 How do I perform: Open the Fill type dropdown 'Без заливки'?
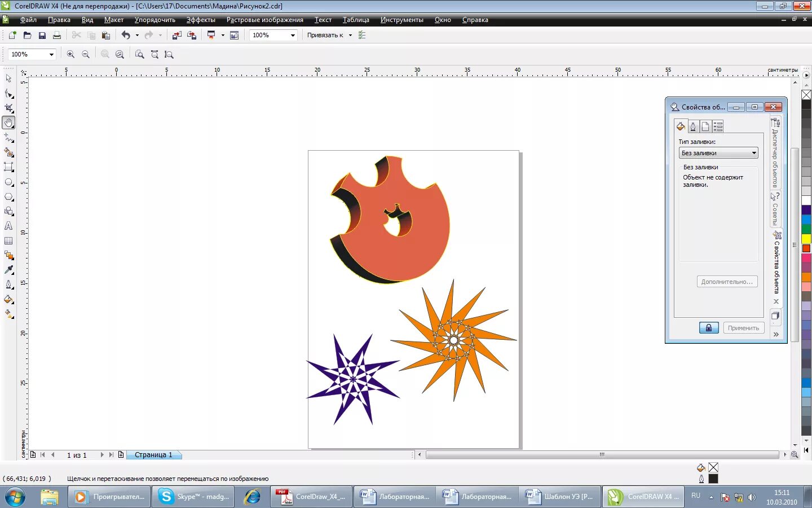pos(718,153)
